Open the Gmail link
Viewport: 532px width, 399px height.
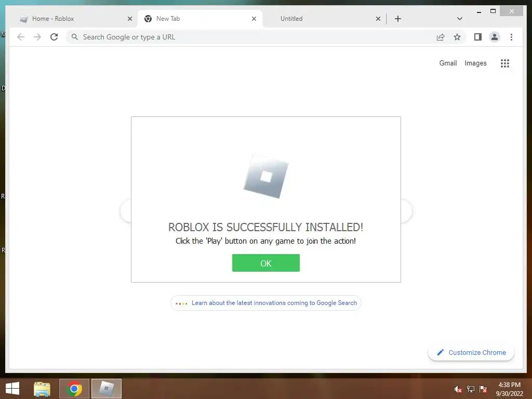[448, 63]
